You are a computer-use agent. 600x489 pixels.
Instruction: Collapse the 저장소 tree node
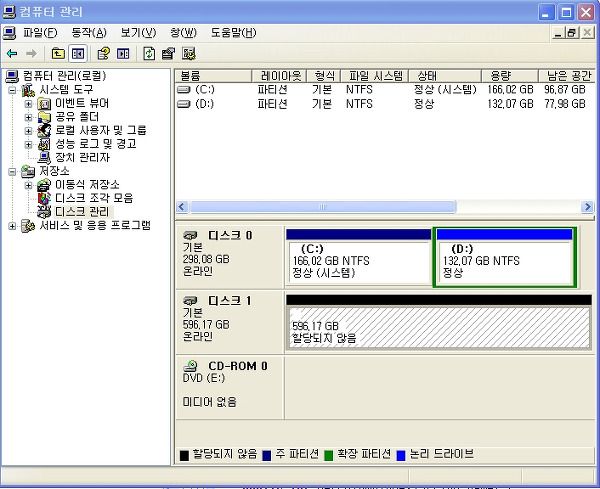tap(13, 172)
